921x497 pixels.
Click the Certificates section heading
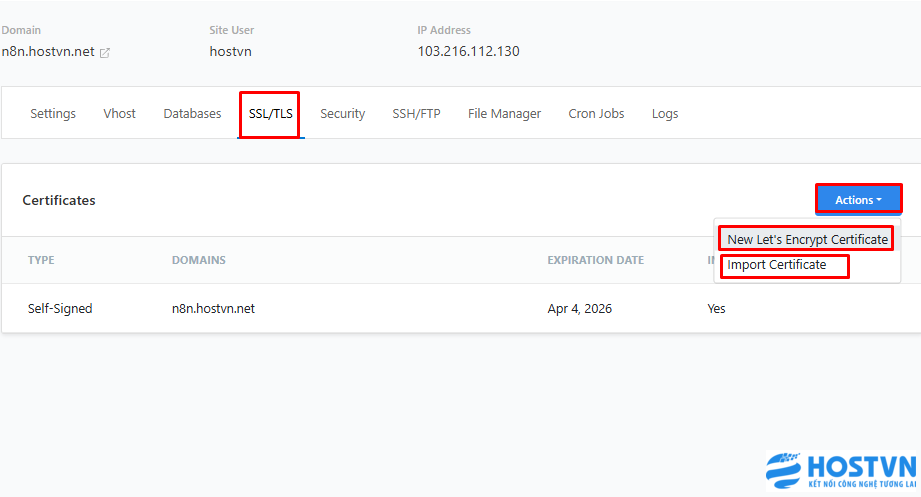[59, 200]
